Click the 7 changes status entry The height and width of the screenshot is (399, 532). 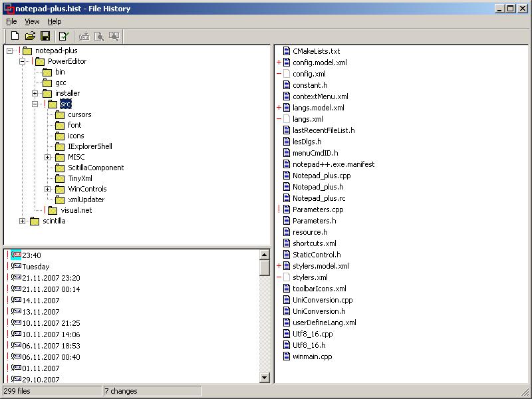[x=152, y=391]
